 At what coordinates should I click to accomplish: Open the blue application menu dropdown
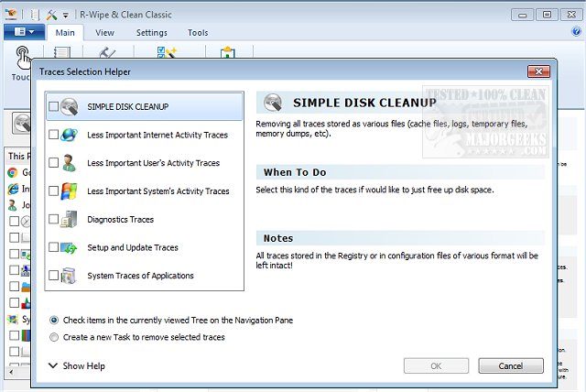click(25, 32)
